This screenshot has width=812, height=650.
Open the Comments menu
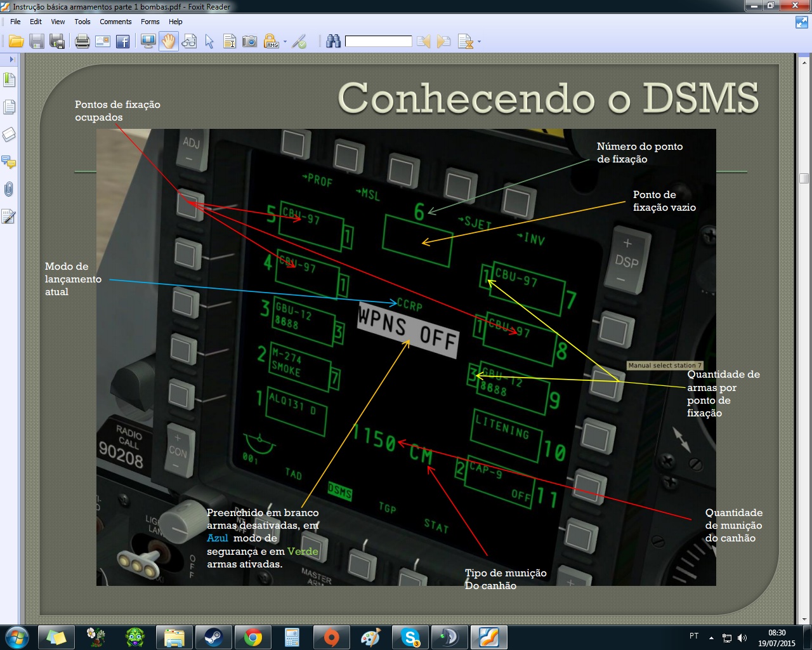pyautogui.click(x=115, y=22)
